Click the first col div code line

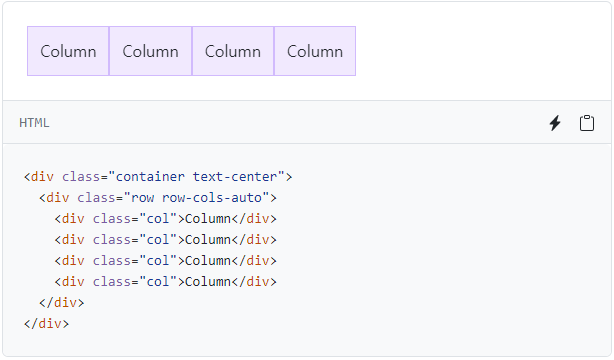tap(166, 219)
